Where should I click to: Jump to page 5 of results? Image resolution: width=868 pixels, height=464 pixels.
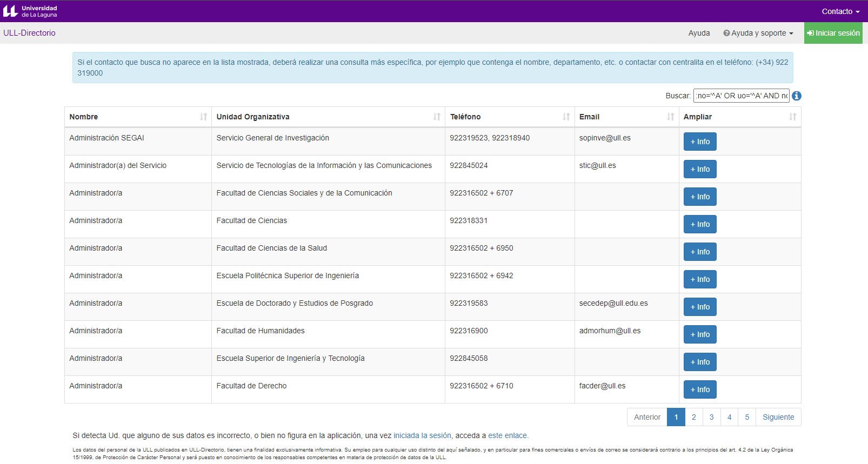click(x=747, y=417)
